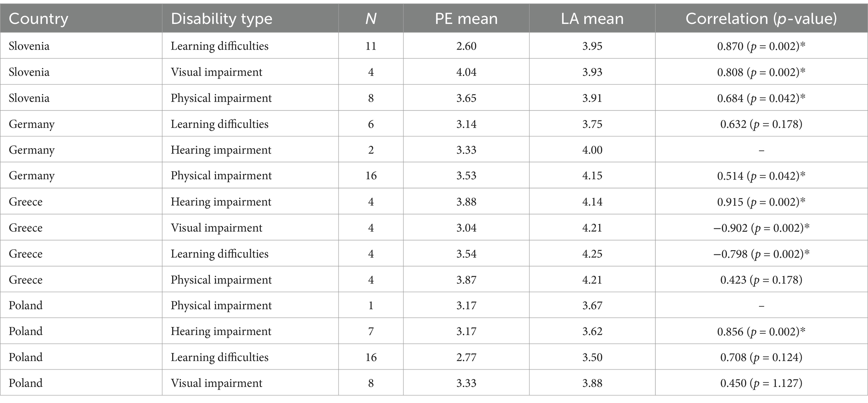
Task: Click the correlation value 0.808
Action: coord(761,72)
